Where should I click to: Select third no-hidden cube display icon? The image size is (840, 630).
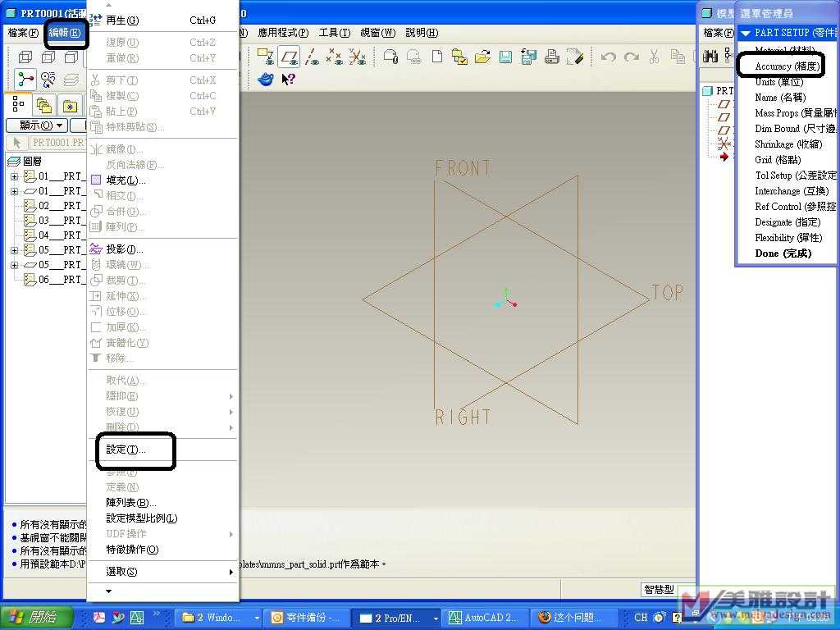(71, 57)
